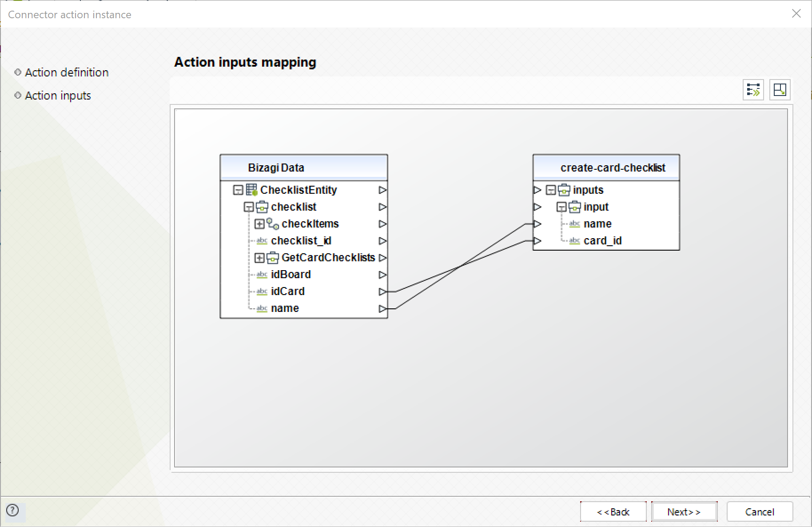Screen dimensions: 812x527
Task: Select the checkItems tree row
Action: (310, 224)
